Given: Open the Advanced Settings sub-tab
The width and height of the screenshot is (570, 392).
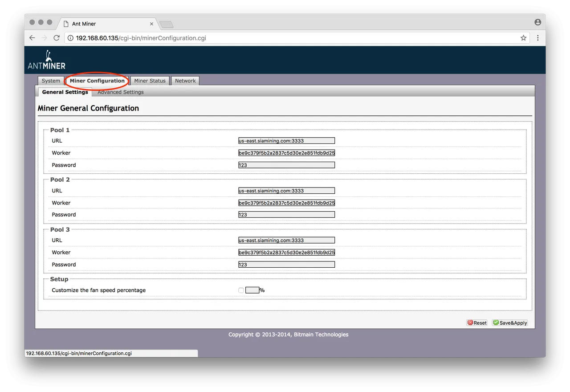Looking at the screenshot, I should [120, 92].
